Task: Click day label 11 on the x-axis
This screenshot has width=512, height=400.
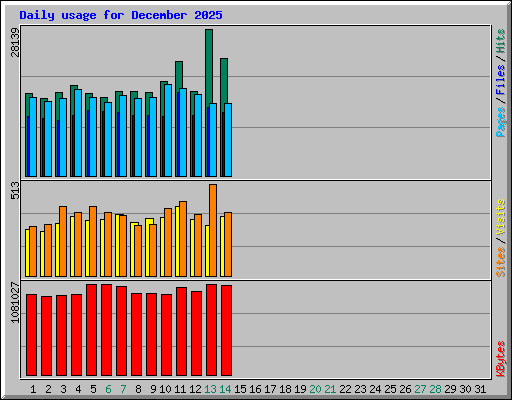Action: (x=180, y=389)
